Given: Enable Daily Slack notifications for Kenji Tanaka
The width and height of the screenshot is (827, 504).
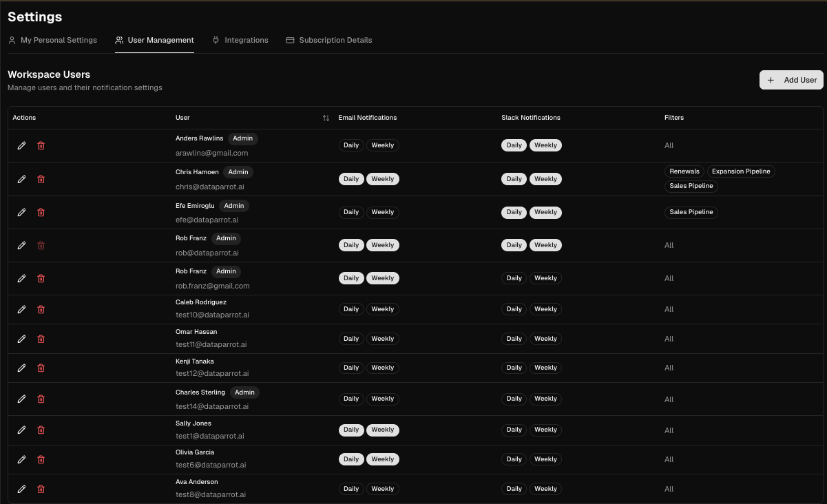Looking at the screenshot, I should pos(514,368).
